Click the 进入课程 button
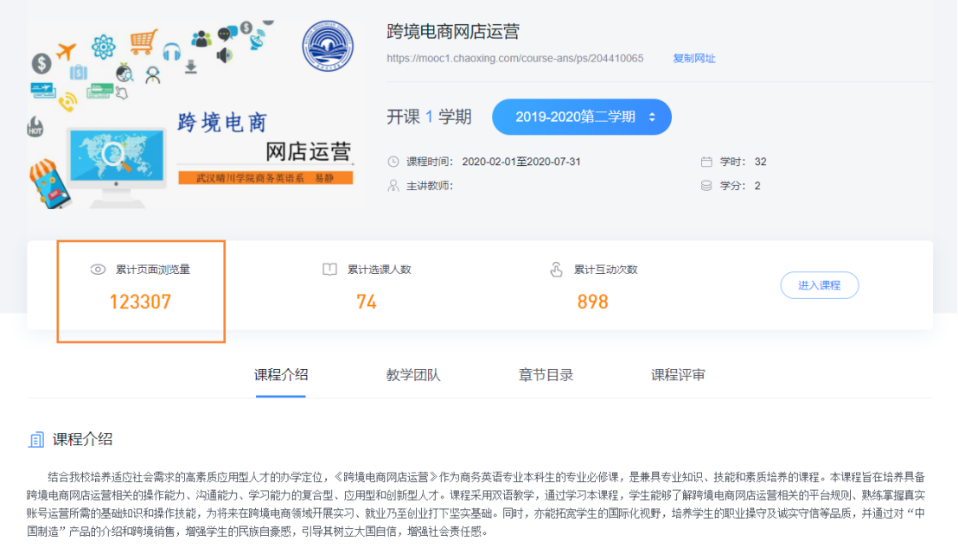958x560 pixels. (819, 285)
